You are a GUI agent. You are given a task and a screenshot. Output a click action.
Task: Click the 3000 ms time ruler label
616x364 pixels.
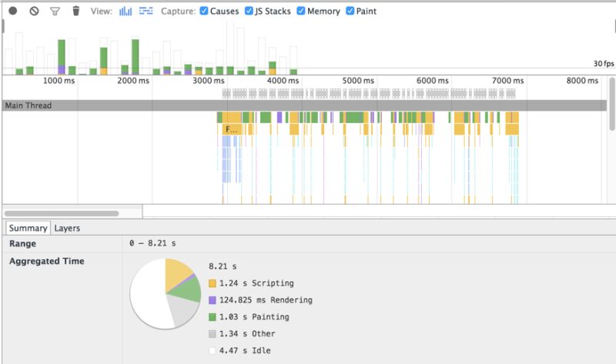click(208, 81)
